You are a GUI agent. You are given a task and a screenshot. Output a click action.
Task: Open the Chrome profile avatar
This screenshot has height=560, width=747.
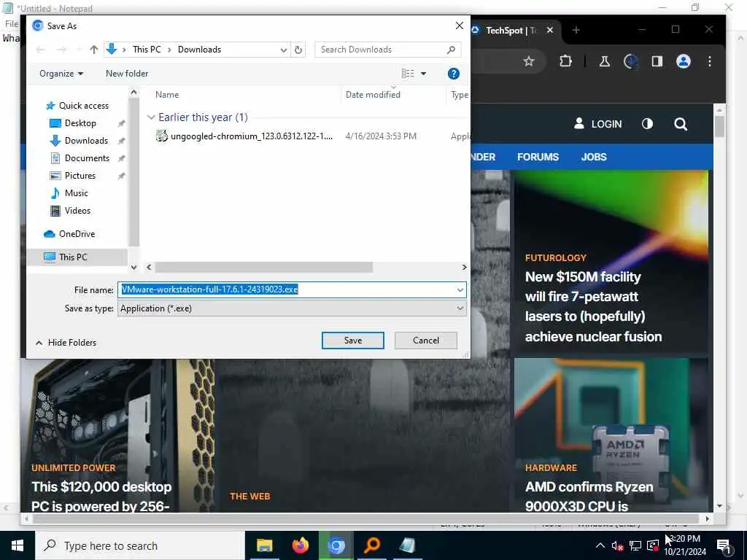[683, 61]
